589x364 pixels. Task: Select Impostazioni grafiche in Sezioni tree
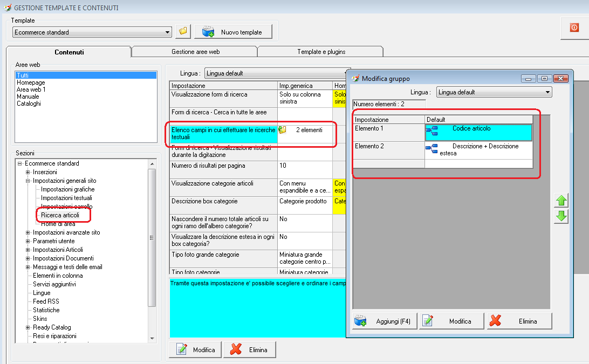tap(67, 189)
